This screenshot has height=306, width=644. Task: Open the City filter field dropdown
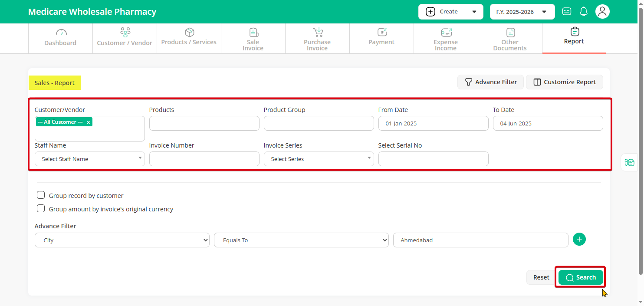tap(122, 240)
